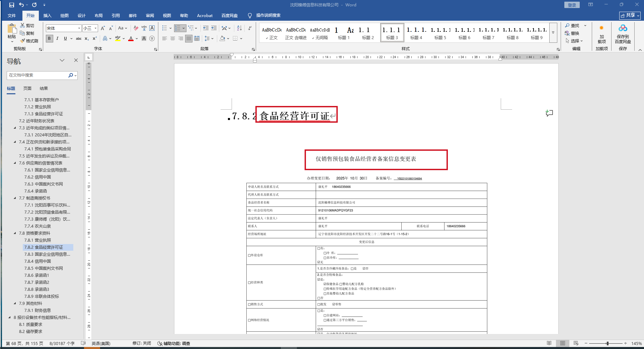
Task: Apply distributed alignment to the paragraph
Action: pyautogui.click(x=197, y=38)
